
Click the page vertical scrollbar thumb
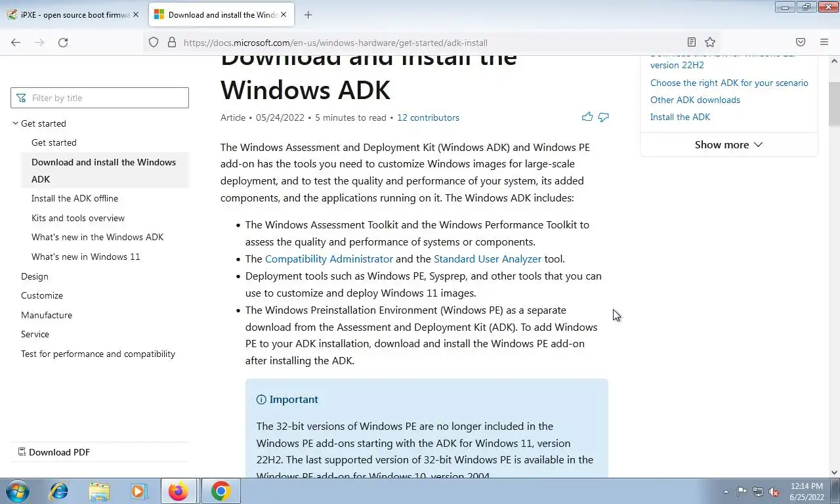click(834, 105)
